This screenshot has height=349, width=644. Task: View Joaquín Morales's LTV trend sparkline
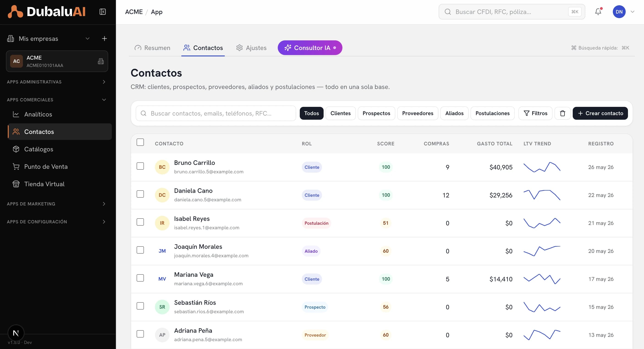pos(542,251)
